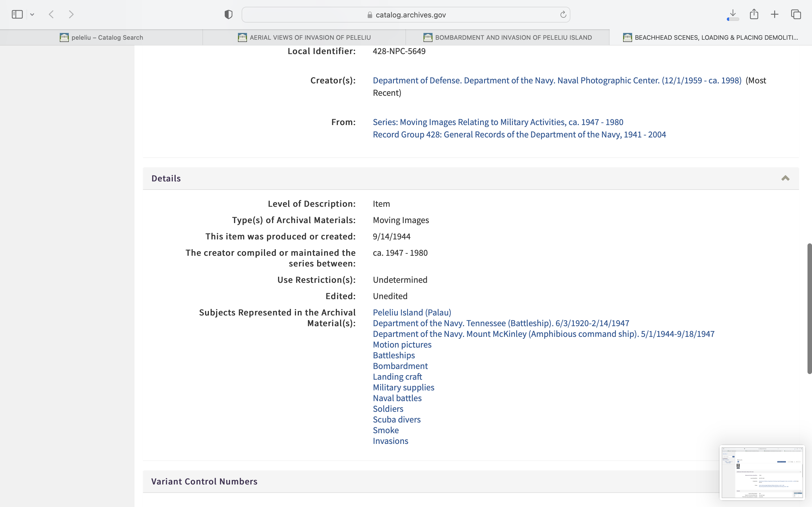
Task: Reload the page with refresh icon
Action: [563, 14]
